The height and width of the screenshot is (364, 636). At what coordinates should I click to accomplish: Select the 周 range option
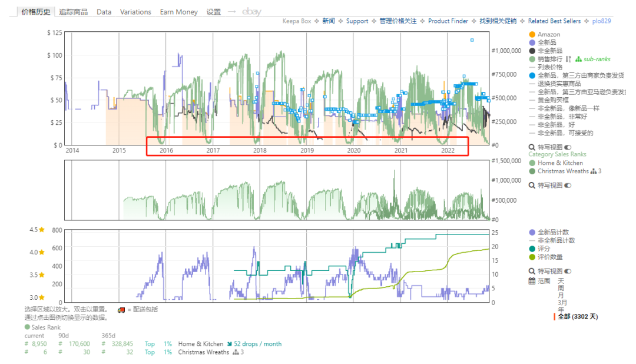561,288
